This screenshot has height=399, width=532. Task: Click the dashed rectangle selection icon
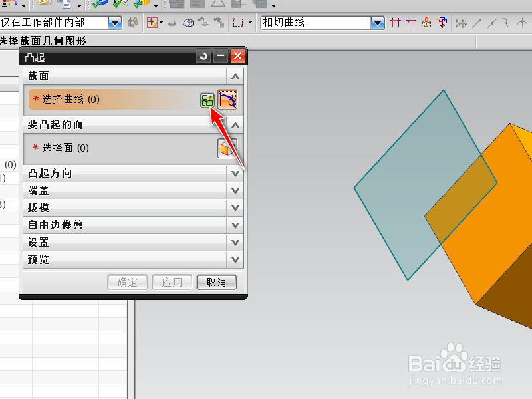tap(238, 23)
